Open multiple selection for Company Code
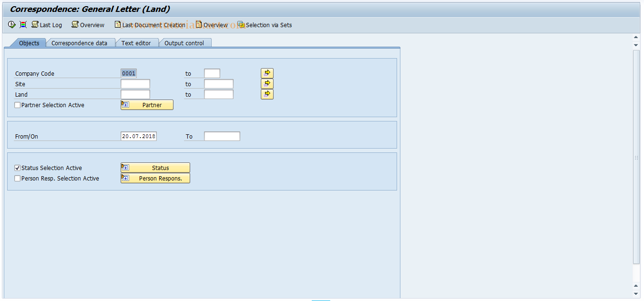 pyautogui.click(x=267, y=73)
